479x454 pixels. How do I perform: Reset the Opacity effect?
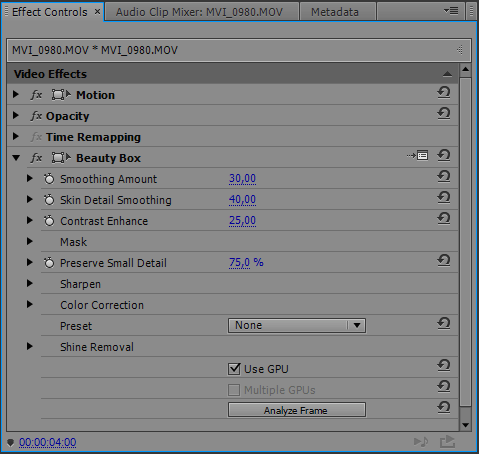pos(444,114)
